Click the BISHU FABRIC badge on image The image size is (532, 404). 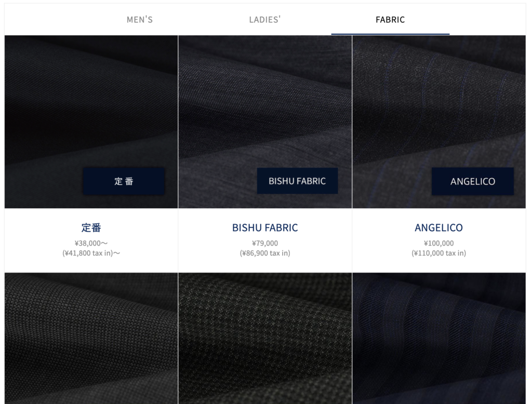tap(297, 181)
